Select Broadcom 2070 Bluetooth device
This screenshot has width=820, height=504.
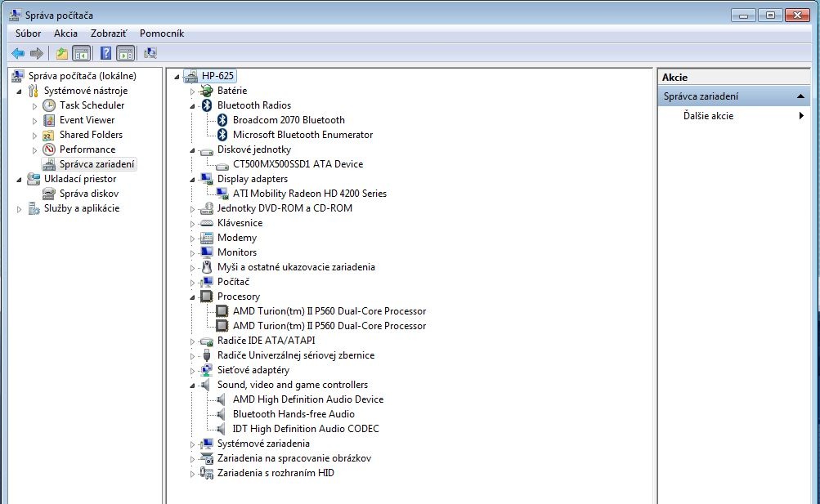coord(288,119)
